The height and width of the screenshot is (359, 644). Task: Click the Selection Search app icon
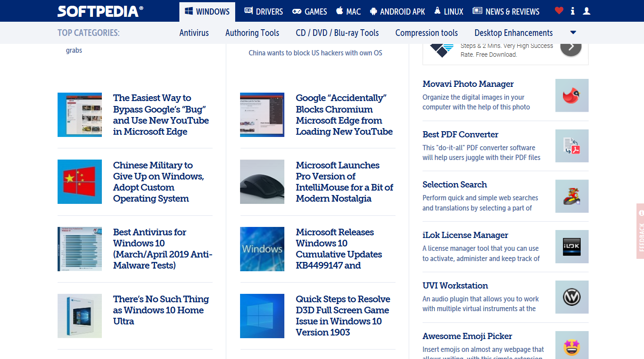(x=572, y=196)
